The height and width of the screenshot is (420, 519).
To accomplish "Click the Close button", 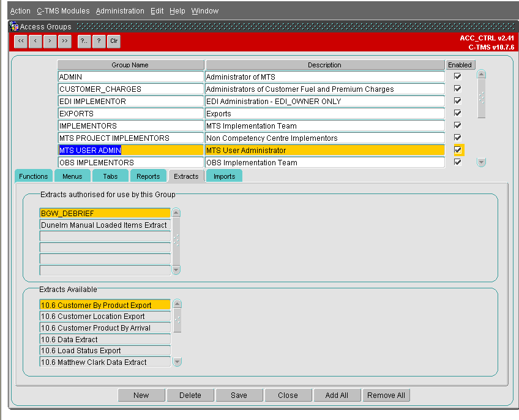I will (288, 395).
